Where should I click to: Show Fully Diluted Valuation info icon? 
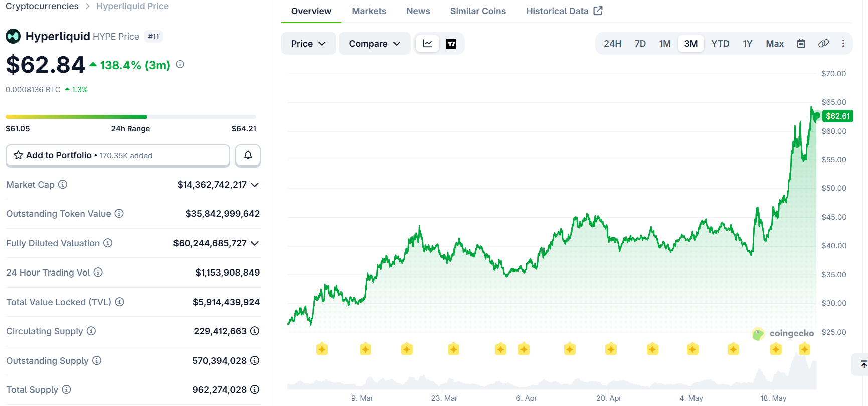(108, 243)
